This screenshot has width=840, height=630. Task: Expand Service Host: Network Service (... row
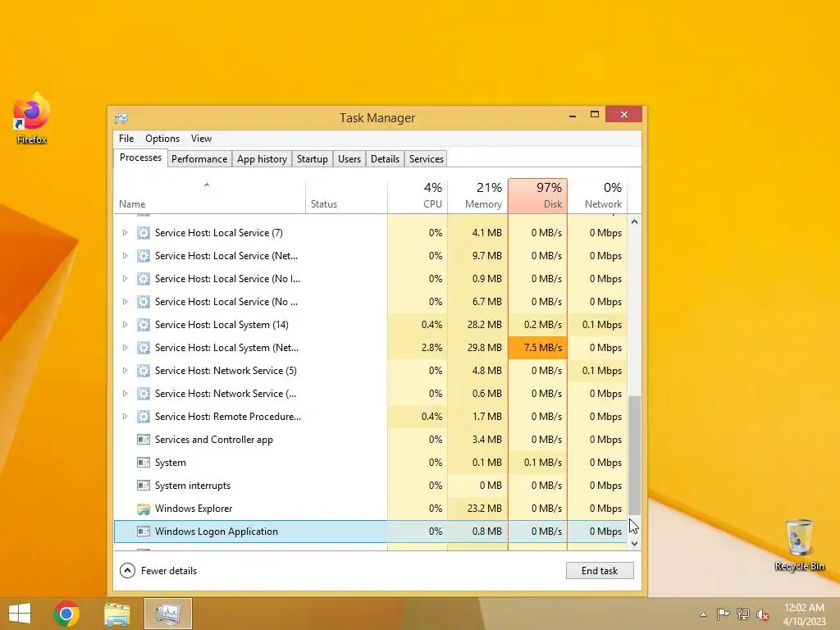[x=125, y=394]
